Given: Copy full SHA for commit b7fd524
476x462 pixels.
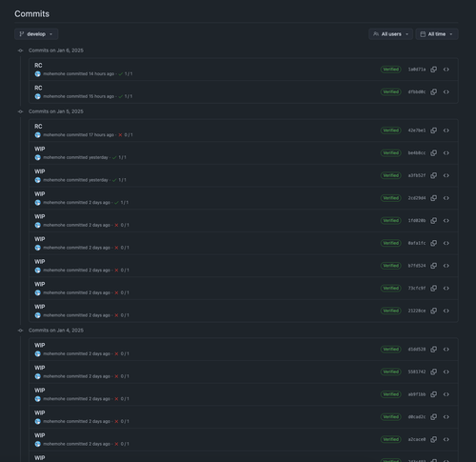Looking at the screenshot, I should [433, 266].
